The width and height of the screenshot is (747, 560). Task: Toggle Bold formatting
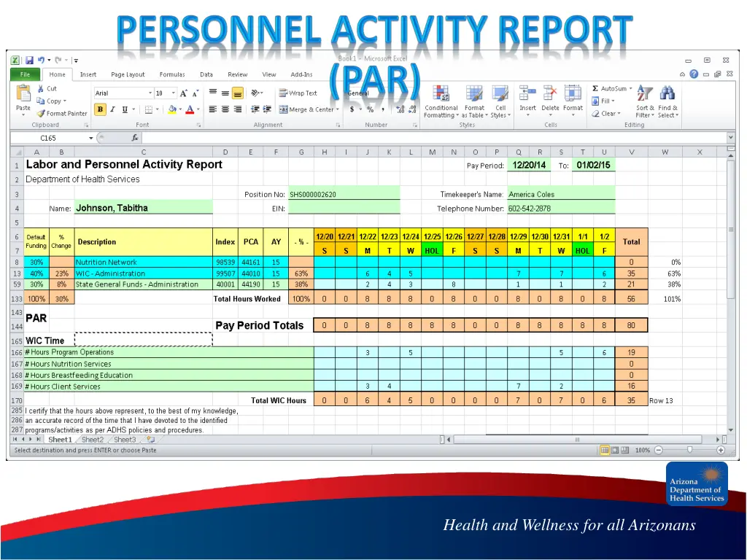tap(100, 109)
